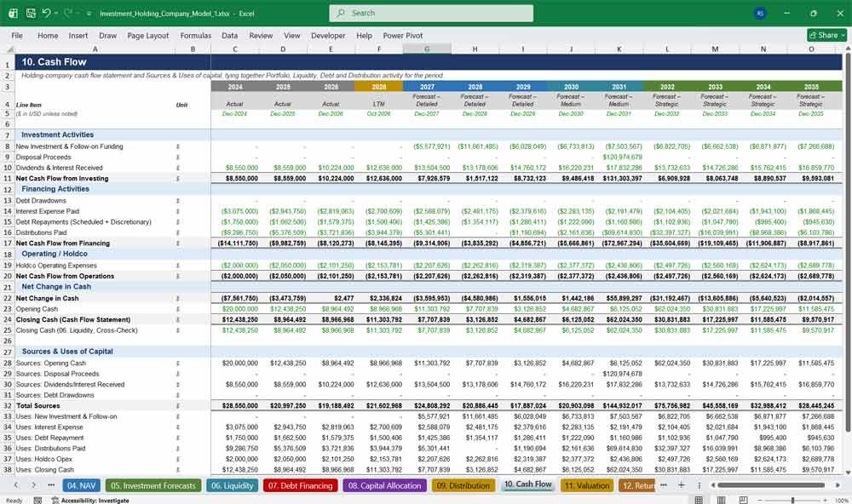Select the 2027 year header cell
Viewport: 852px width, 504px height.
pos(427,87)
